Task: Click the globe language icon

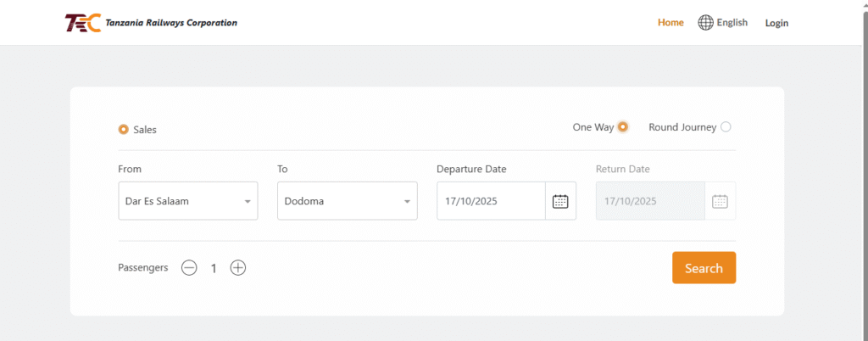Action: point(705,23)
